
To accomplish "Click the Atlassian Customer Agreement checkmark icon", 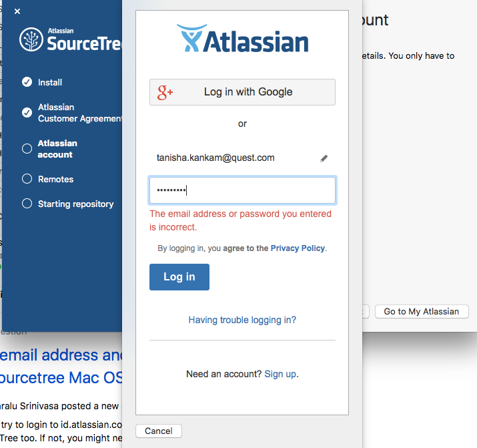I will pos(27,113).
